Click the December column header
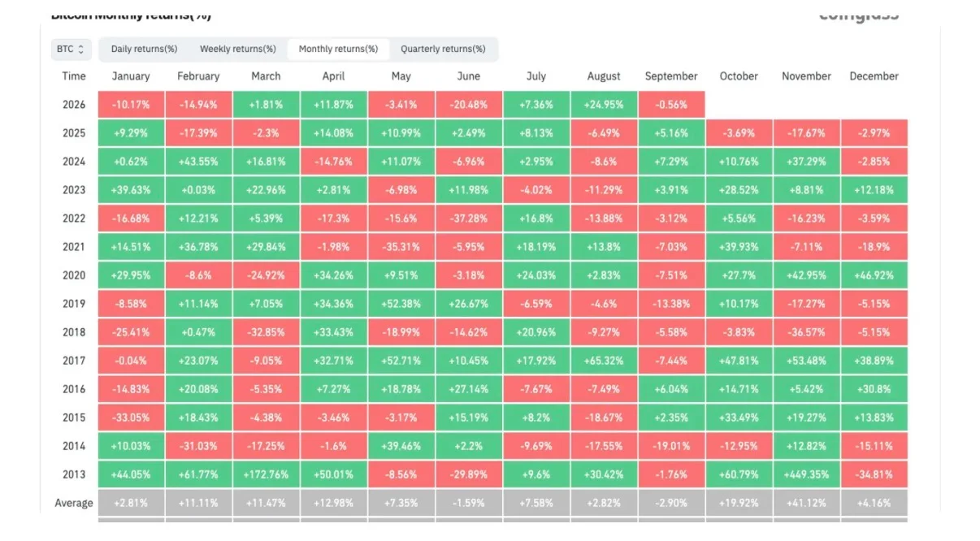The image size is (980, 541). (x=874, y=76)
